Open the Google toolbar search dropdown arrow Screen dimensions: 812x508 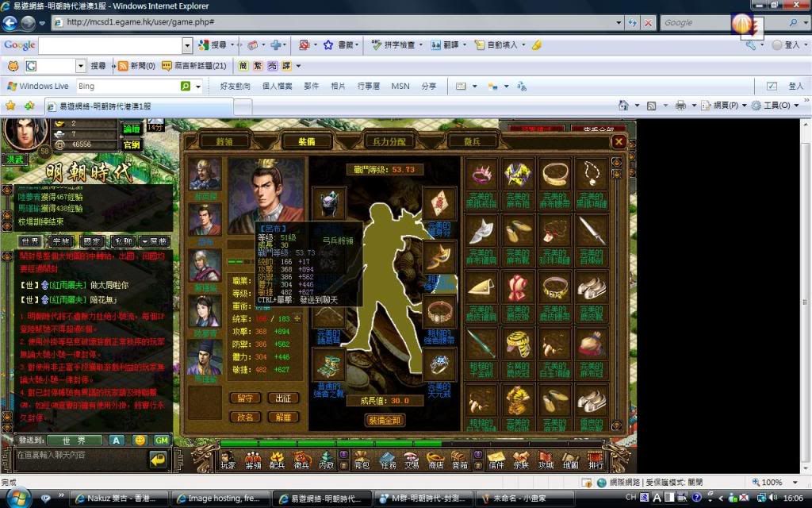tap(187, 45)
